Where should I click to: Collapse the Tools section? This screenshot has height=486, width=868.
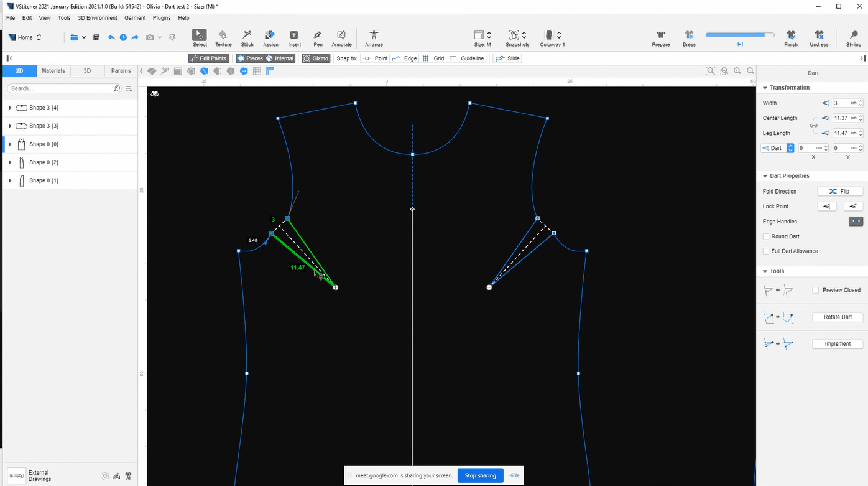pos(765,271)
